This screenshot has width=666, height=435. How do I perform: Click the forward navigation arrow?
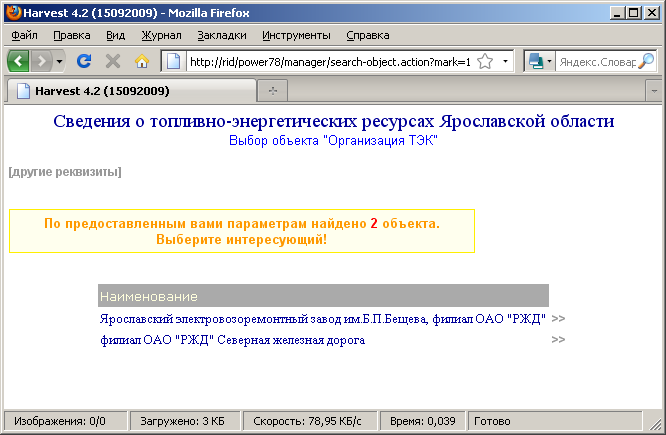[41, 62]
